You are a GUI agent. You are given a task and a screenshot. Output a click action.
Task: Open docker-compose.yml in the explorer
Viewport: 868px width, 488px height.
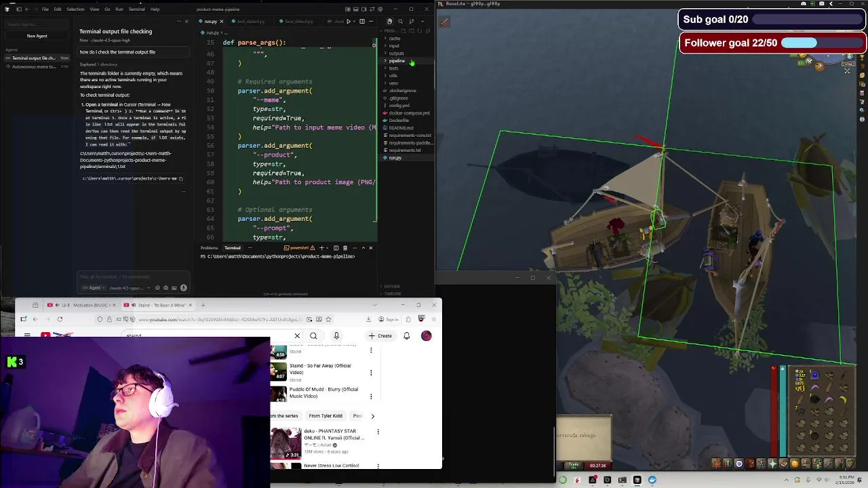point(408,113)
